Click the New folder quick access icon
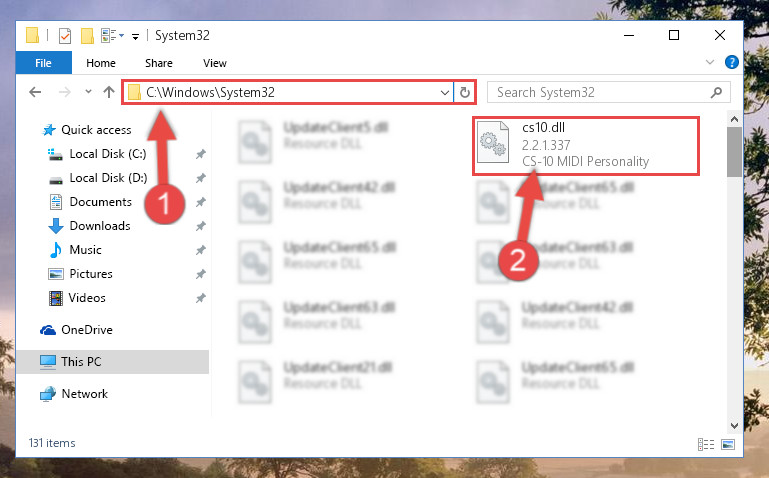The image size is (769, 478). 87,36
